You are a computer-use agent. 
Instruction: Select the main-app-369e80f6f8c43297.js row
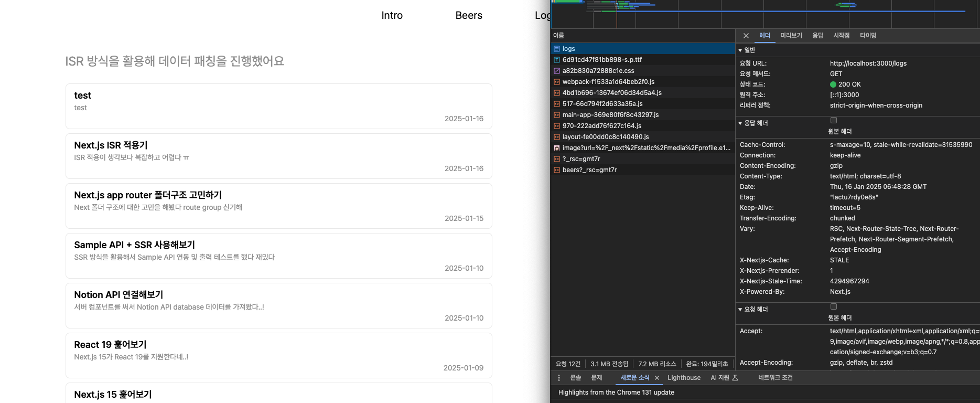[643, 115]
